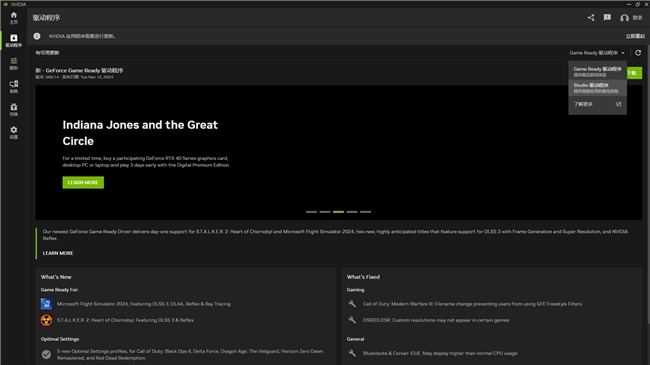Screen dimensions: 650x365
Task: Open the learn more external link entry
Action: pyautogui.click(x=597, y=104)
